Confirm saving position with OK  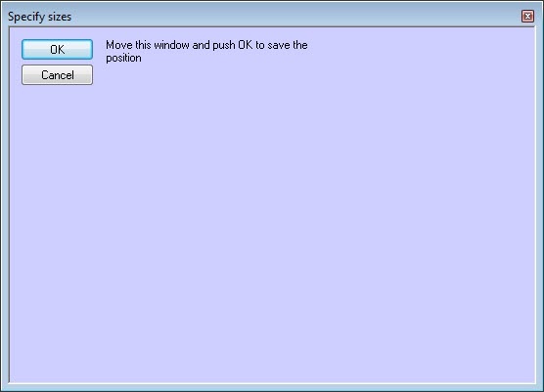(58, 49)
